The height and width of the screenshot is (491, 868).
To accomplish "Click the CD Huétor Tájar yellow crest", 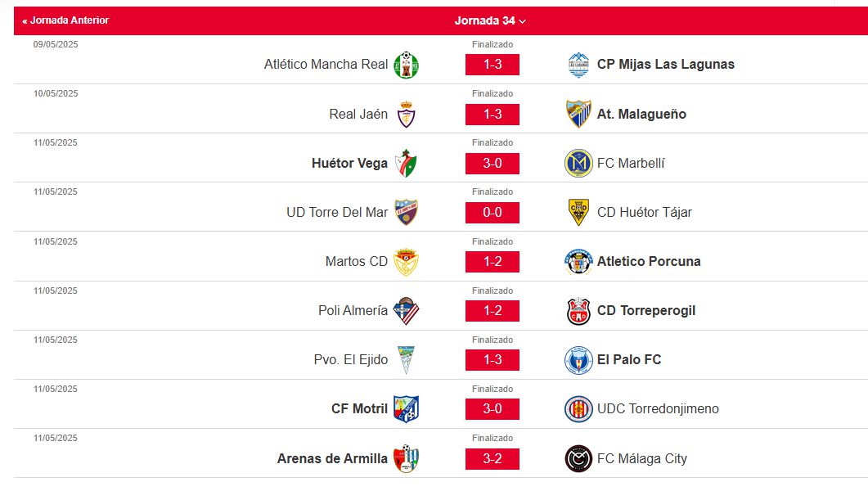I will coord(578,213).
